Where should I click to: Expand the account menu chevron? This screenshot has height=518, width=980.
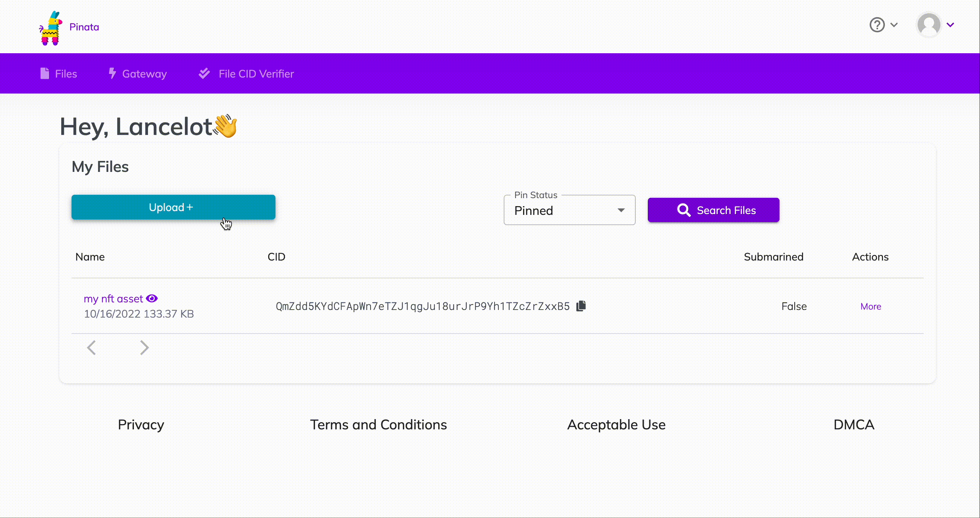pos(951,25)
